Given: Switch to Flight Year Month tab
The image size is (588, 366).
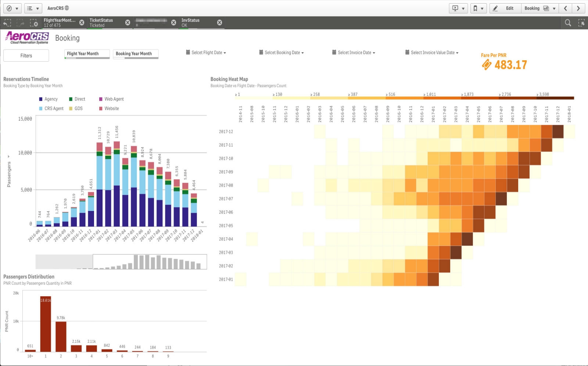Looking at the screenshot, I should pos(87,54).
